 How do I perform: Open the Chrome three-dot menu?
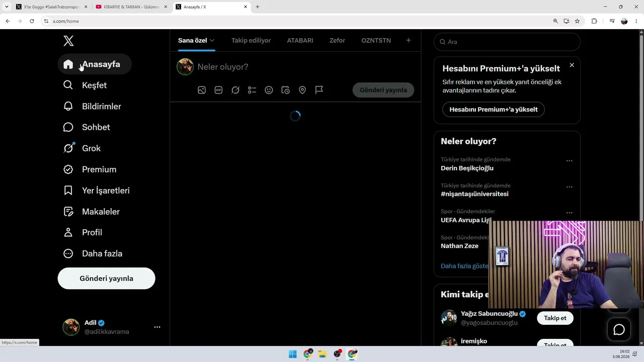click(637, 21)
